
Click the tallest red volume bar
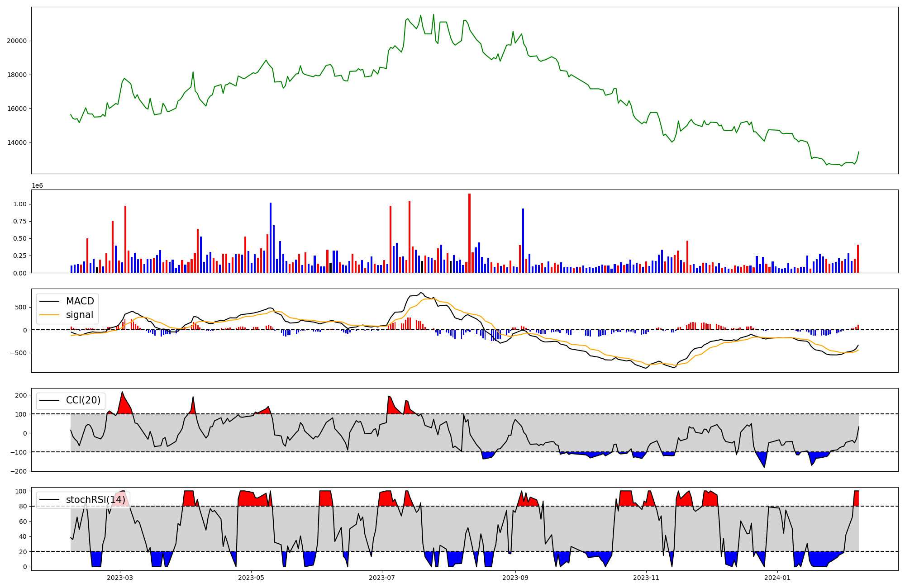(470, 233)
